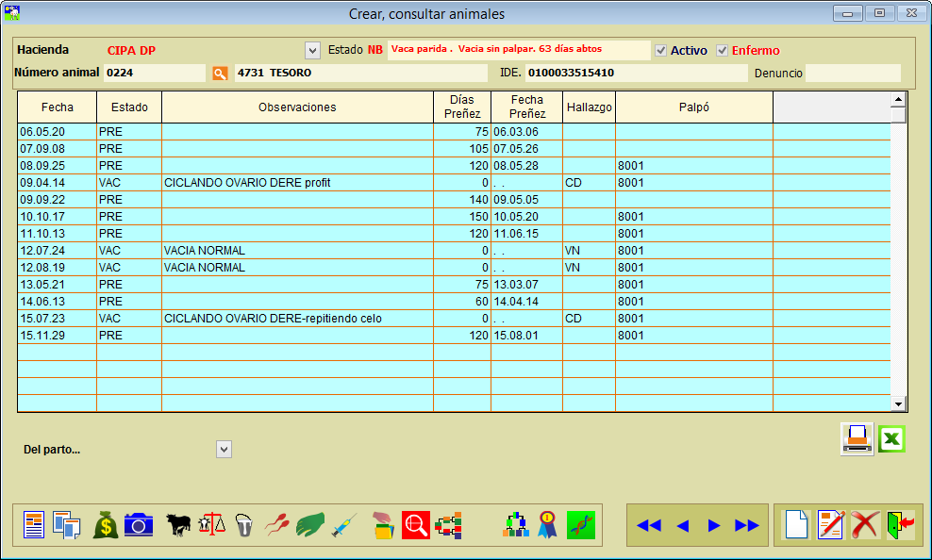
Task: Expand the Hacienda dropdown arrow
Action: [312, 50]
